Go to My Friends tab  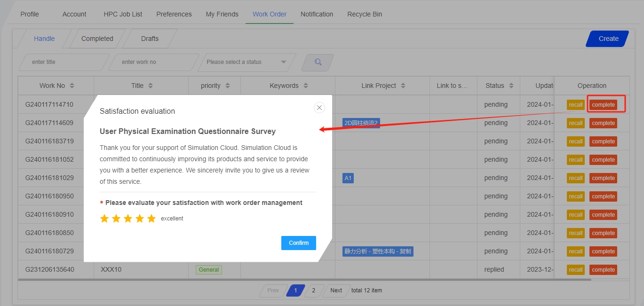(x=222, y=14)
